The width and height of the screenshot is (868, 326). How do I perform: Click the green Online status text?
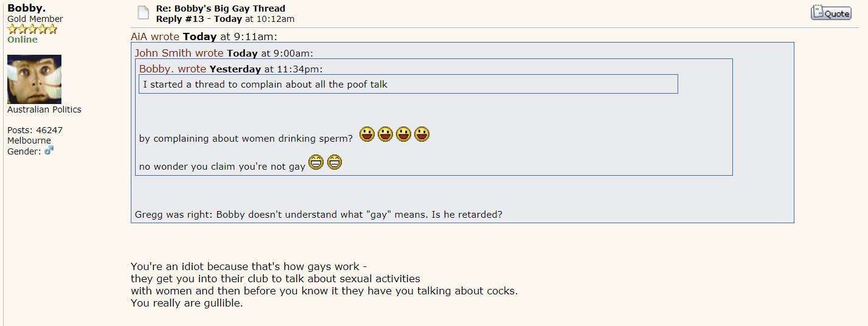click(23, 40)
